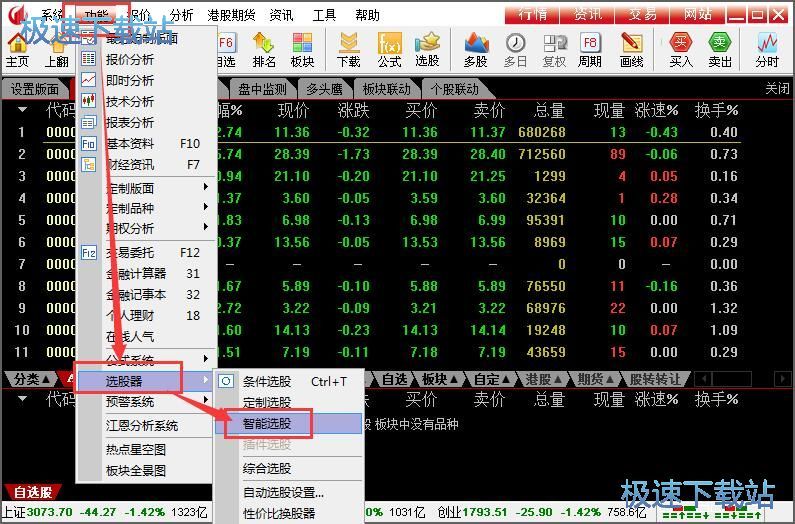Click the 交易委托 F12 icon
Screen dimensions: 795x524
[89, 252]
